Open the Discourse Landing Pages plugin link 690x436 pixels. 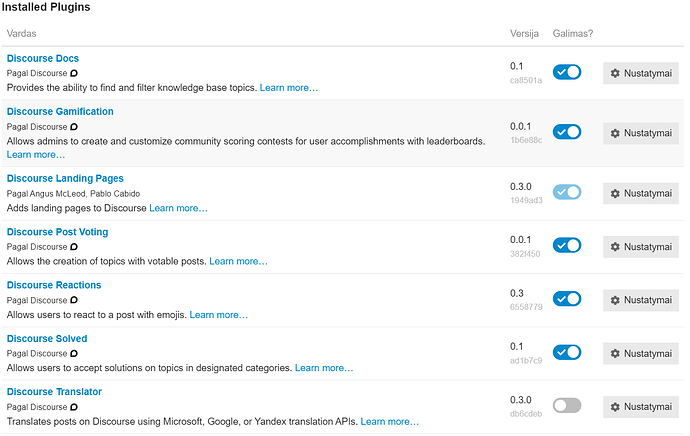tap(65, 179)
